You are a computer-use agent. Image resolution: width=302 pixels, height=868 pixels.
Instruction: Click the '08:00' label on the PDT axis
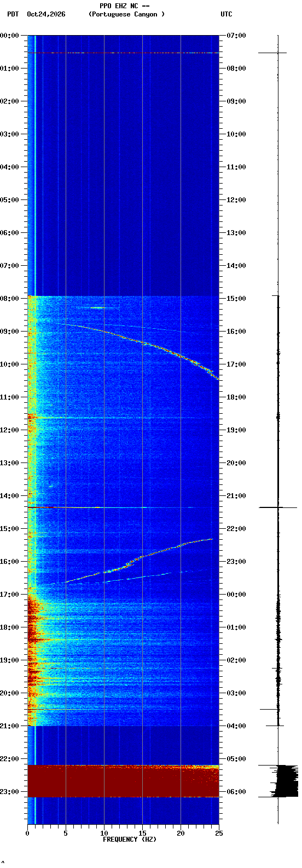[10, 299]
